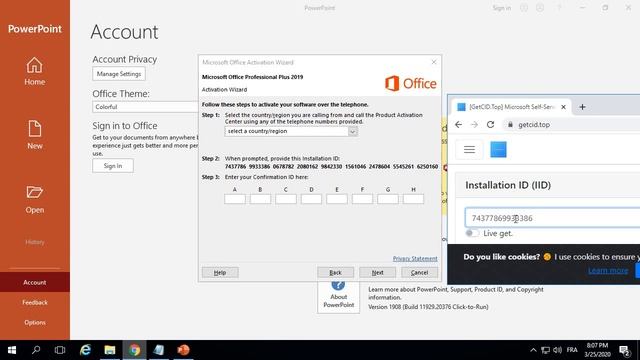Viewport: 640px width, 360px height.
Task: Open network icon in system tray
Action: (x=545, y=350)
